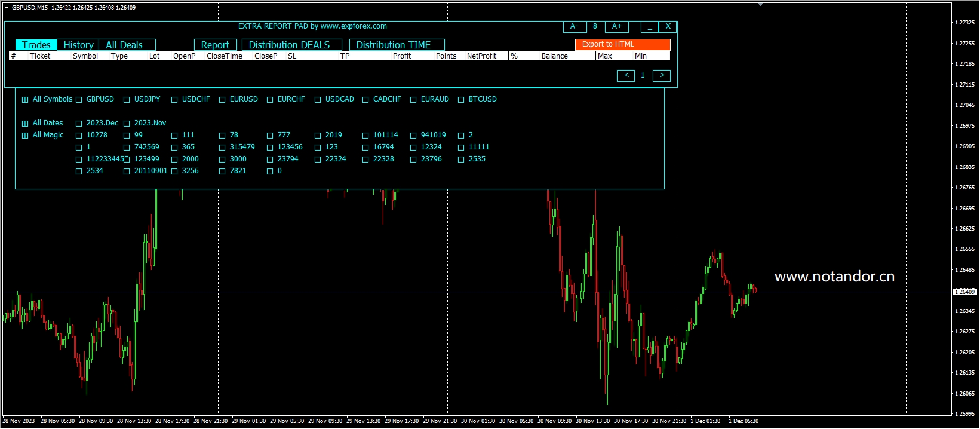Viewport: 980px width, 429px height.
Task: Click Export to HTML button
Action: pyautogui.click(x=622, y=44)
